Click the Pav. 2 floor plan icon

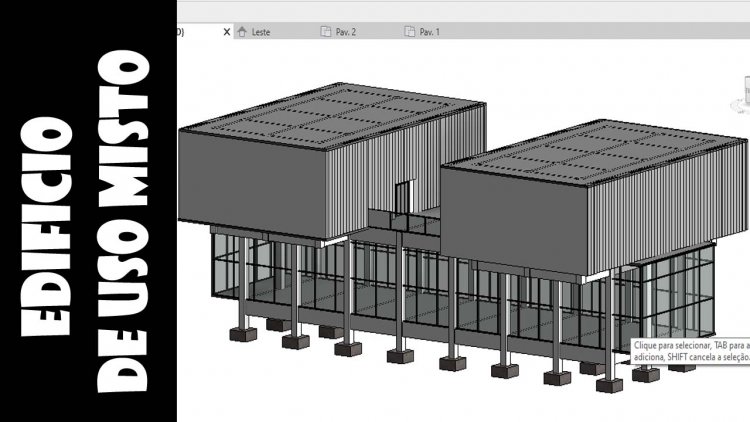pos(326,32)
